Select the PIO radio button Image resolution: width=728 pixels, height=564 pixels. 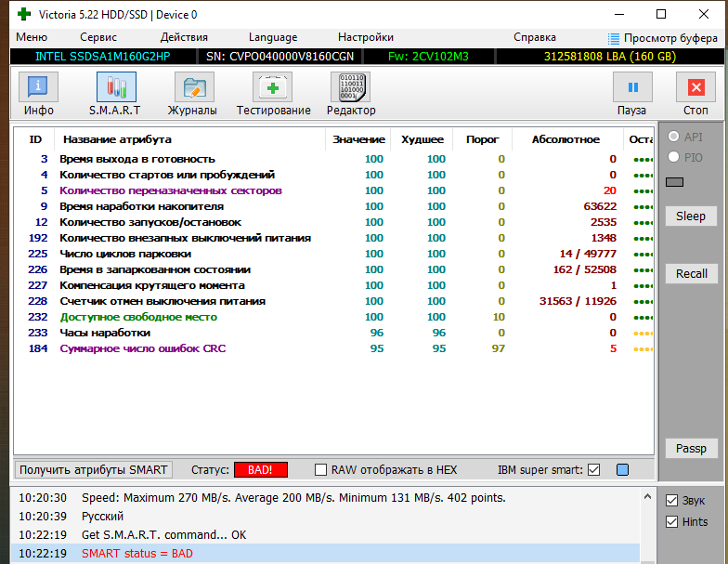click(x=674, y=157)
